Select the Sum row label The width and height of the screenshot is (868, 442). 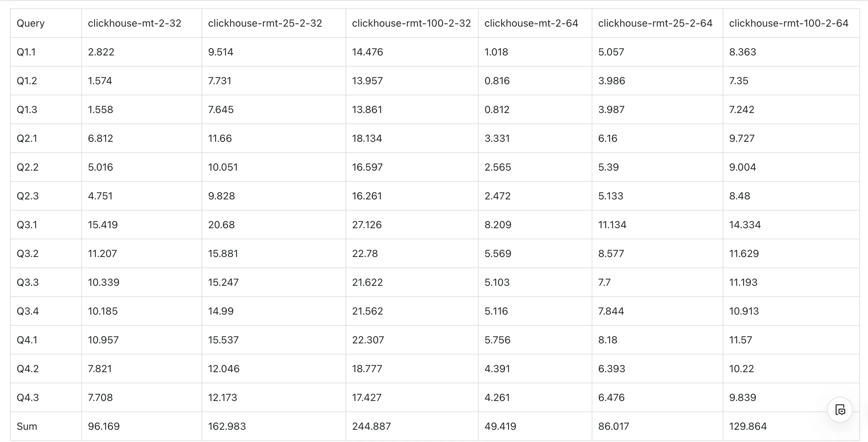27,426
